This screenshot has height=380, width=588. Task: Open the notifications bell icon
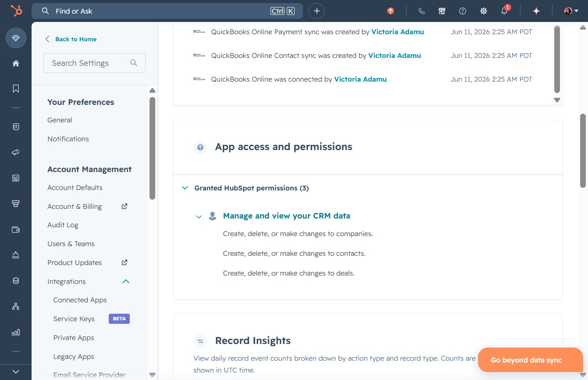504,11
